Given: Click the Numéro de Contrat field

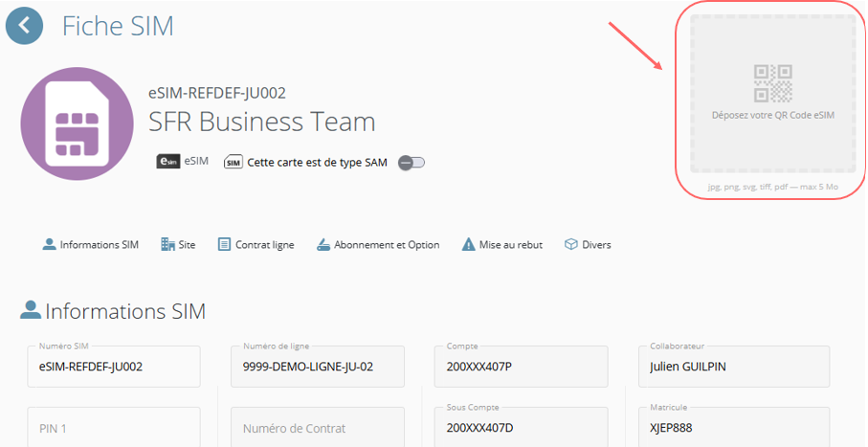Looking at the screenshot, I should click(x=318, y=428).
